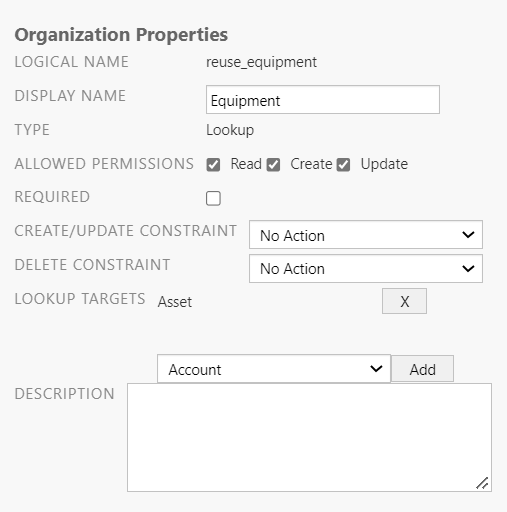
Task: Click the Read permission label text
Action: (x=246, y=164)
